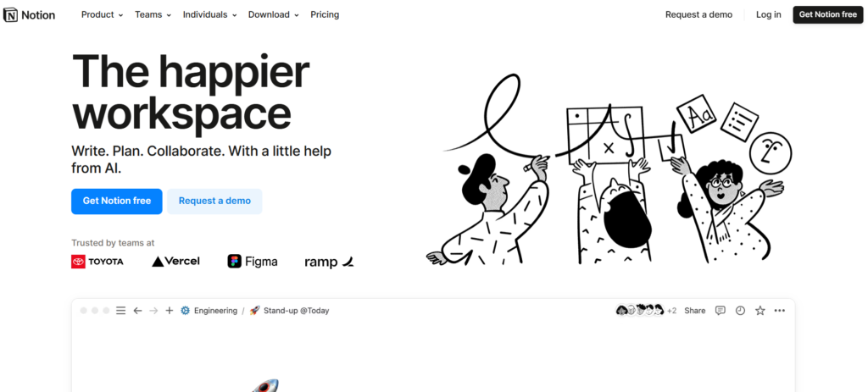Click the Log in link

point(768,15)
